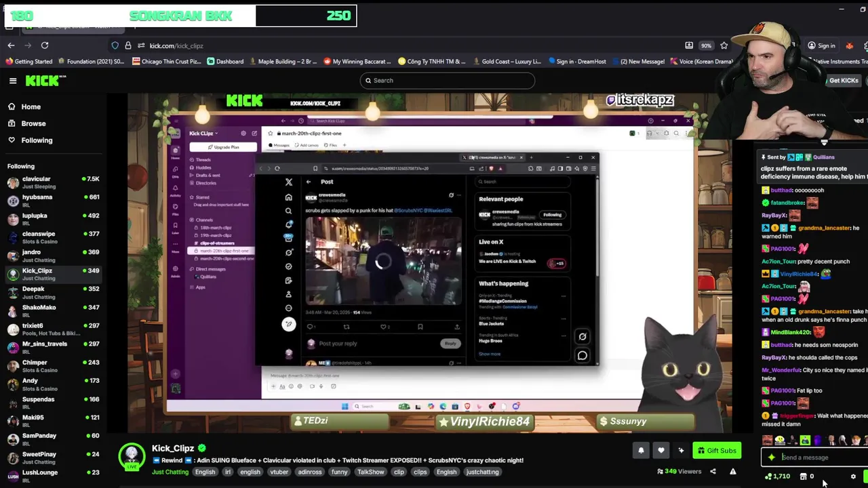Click the tracking protection shield icon

tap(115, 45)
